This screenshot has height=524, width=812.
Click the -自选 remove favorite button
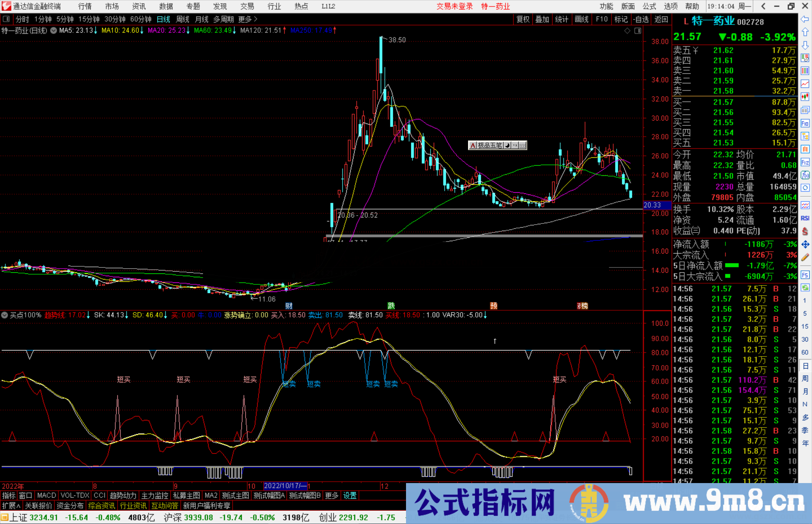[x=641, y=19]
